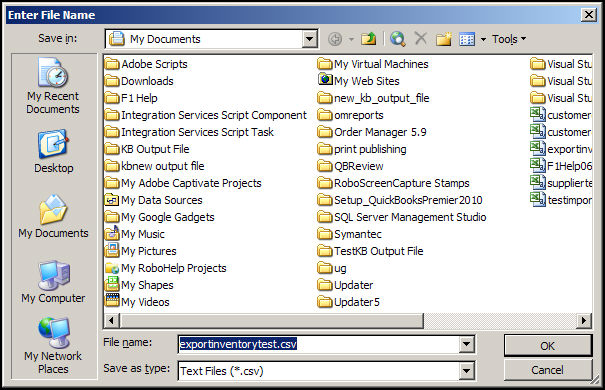Screen dimensions: 605x390
Task: Open My Network Places shortcut
Action: (x=53, y=346)
